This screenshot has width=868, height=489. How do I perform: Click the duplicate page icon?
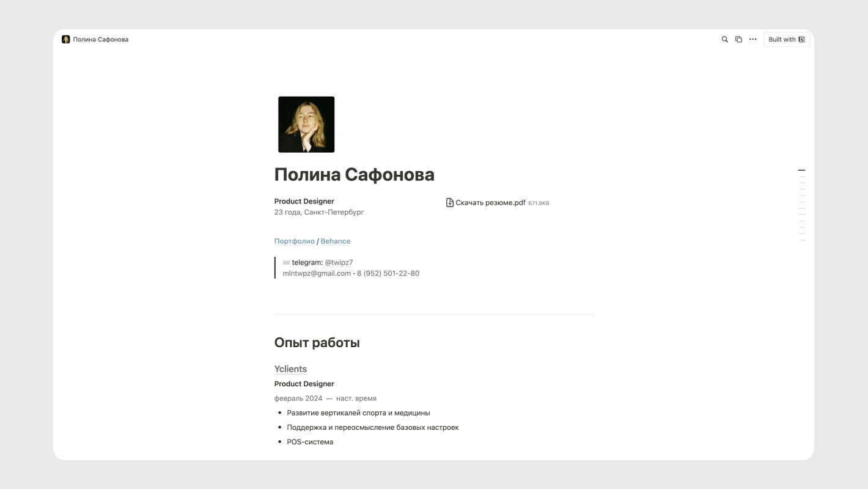point(738,39)
